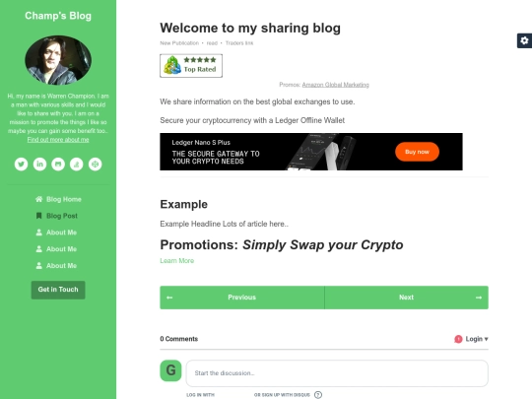Viewport: 532px width, 399px height.
Task: Open Blog Post sidebar item
Action: 57,216
